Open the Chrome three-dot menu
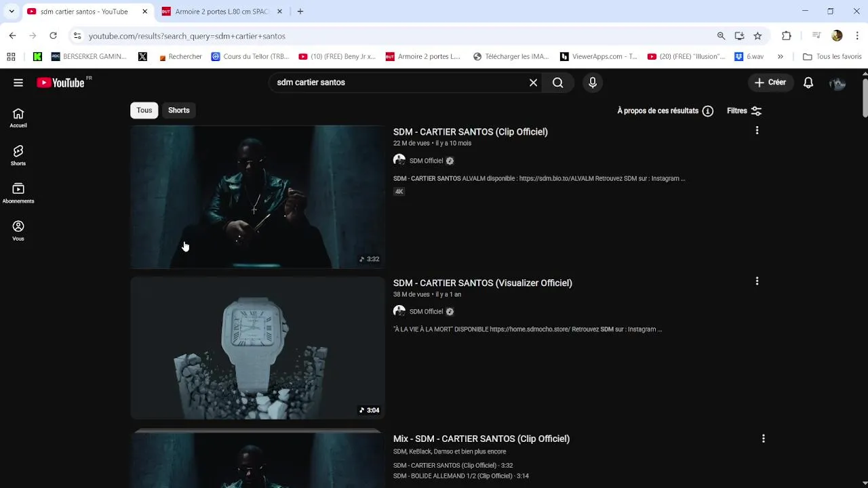This screenshot has height=488, width=868. pyautogui.click(x=857, y=36)
